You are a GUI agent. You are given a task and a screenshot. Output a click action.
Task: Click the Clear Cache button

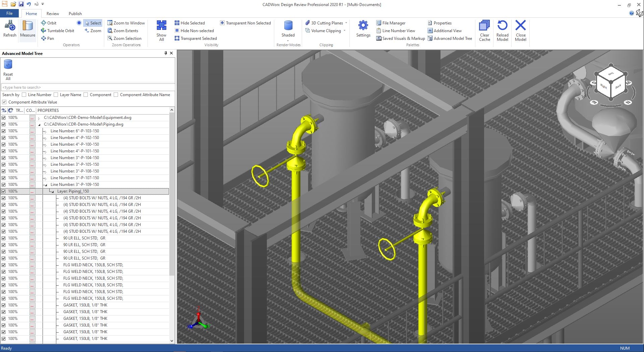point(484,30)
